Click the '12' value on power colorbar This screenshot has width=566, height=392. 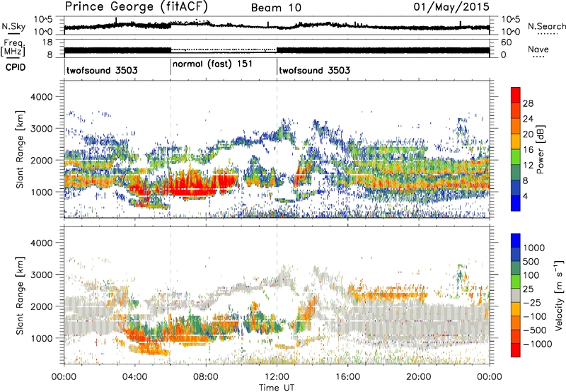point(528,166)
